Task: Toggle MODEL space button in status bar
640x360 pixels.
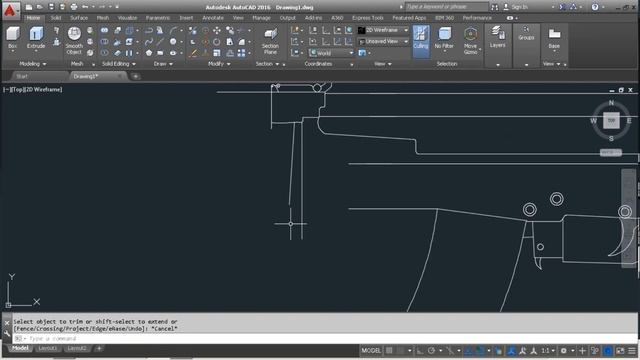Action: point(371,351)
